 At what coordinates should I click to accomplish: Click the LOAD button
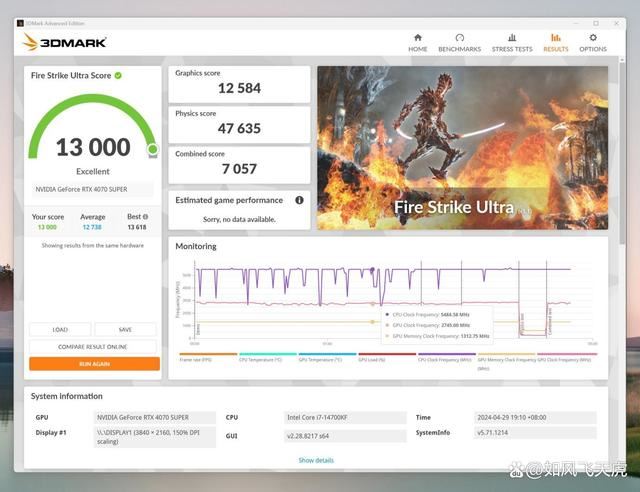(x=60, y=329)
